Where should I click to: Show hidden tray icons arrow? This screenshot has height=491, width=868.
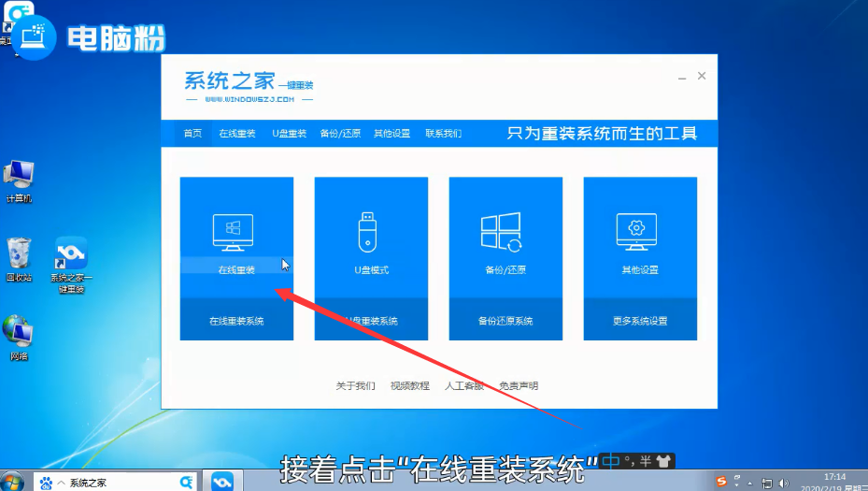(x=750, y=484)
